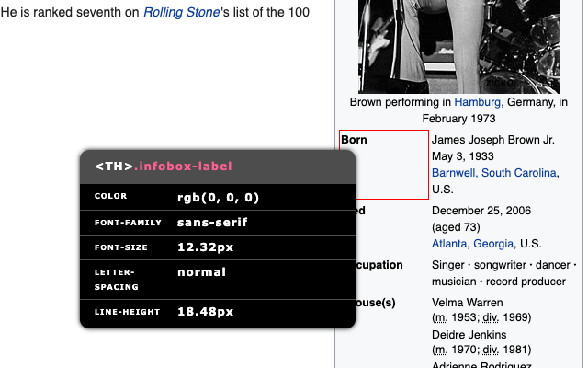Click the text 'James Joseph Brown Jr.'

click(492, 140)
